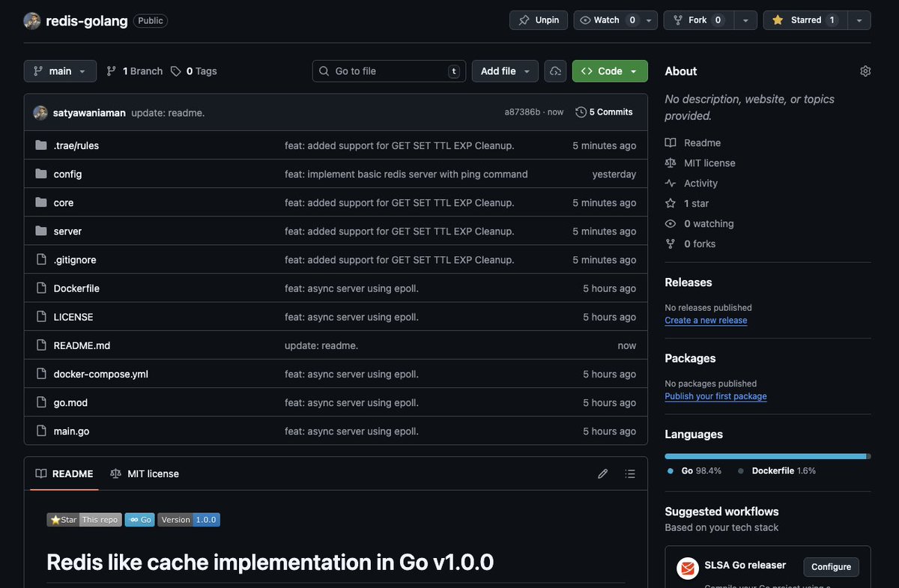Viewport: 899px width, 588px height.
Task: Open the main.go file name
Action: (x=71, y=431)
